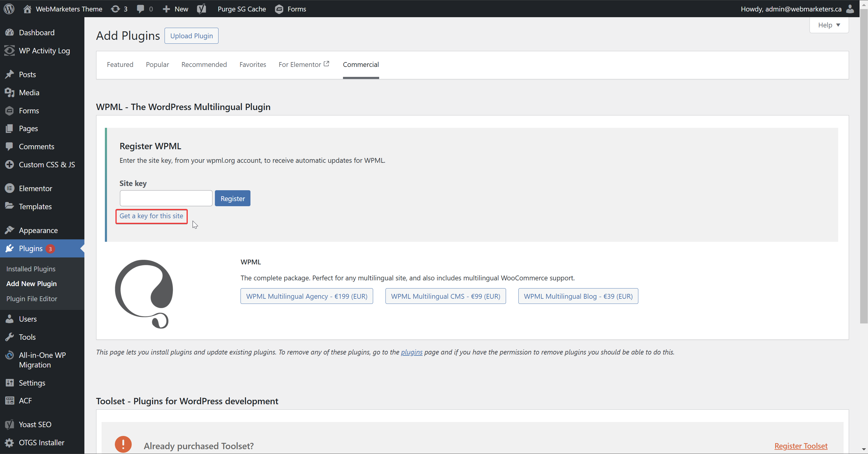
Task: Open the Howdy admin user menu
Action: tap(791, 9)
